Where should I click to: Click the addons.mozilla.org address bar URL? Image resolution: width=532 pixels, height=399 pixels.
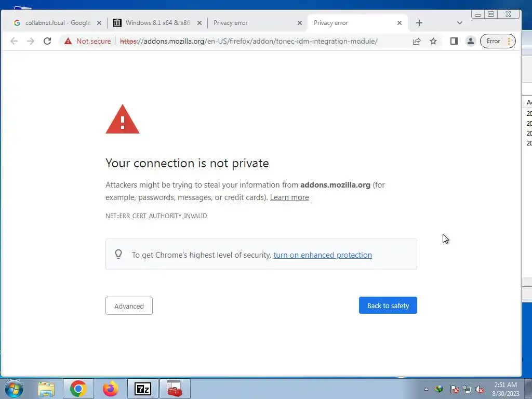pyautogui.click(x=249, y=41)
